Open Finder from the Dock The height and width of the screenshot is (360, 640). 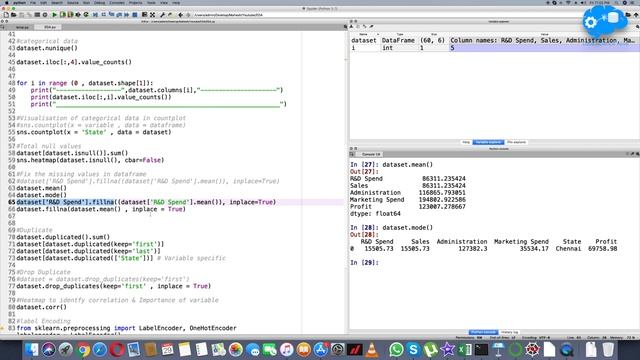tap(32, 350)
